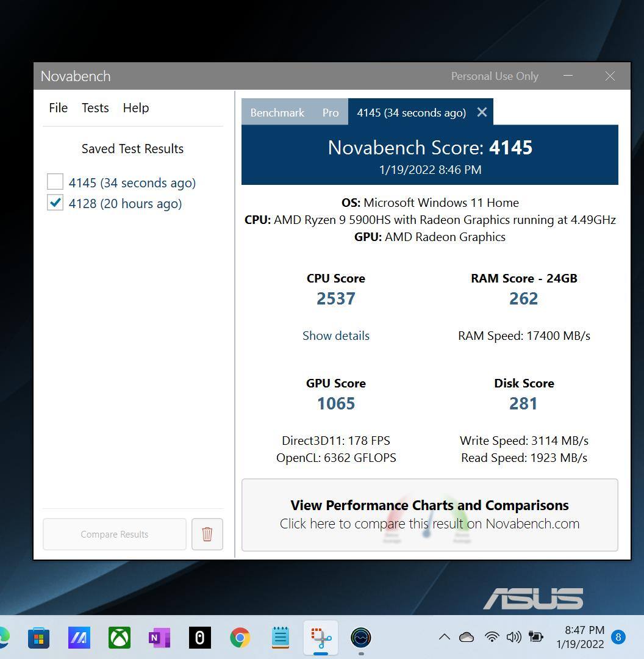Uncheck the 4128 saved result checkbox
644x659 pixels.
55,203
